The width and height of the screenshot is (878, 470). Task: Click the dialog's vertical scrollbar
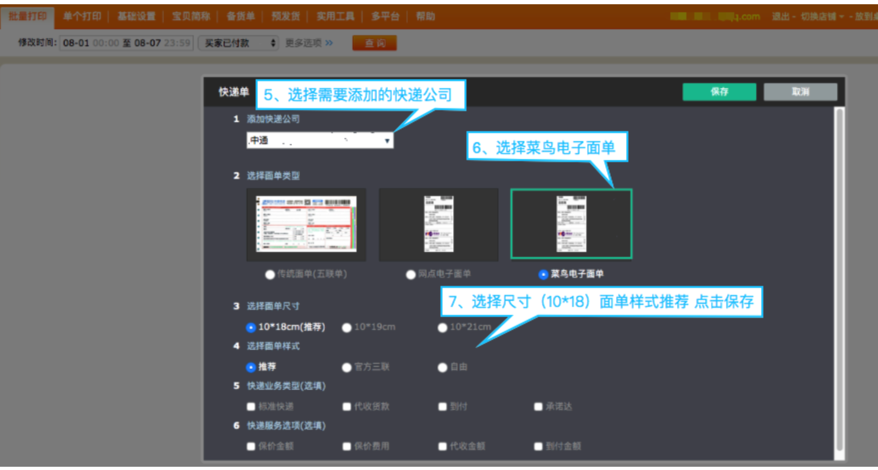tap(839, 280)
